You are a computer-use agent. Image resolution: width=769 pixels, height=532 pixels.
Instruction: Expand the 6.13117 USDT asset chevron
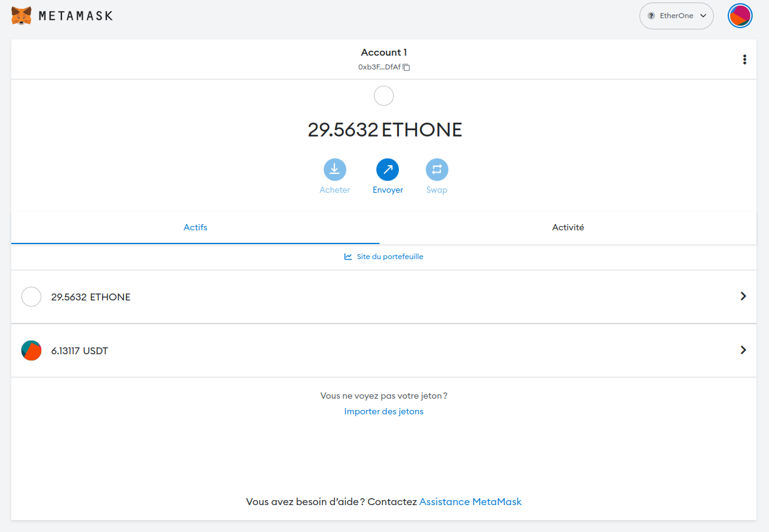(x=743, y=350)
